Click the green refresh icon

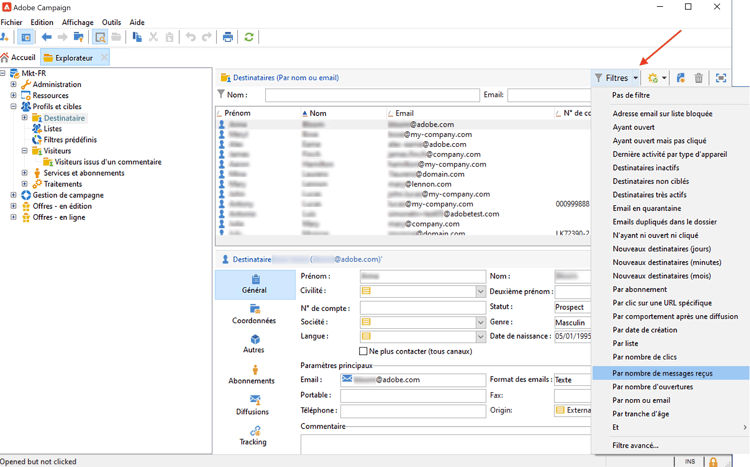pos(249,37)
